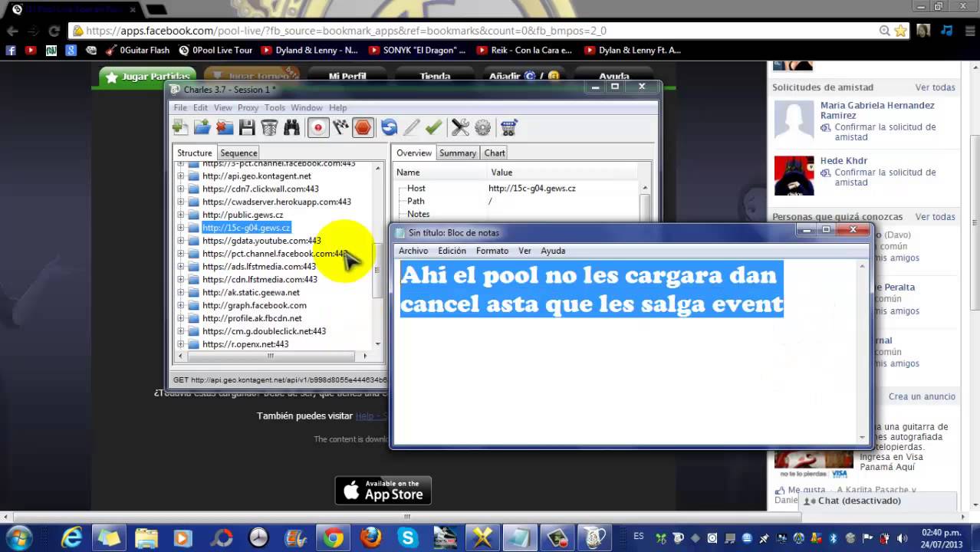Switch to the Sequence tab
Screen dimensions: 980x552
click(238, 153)
